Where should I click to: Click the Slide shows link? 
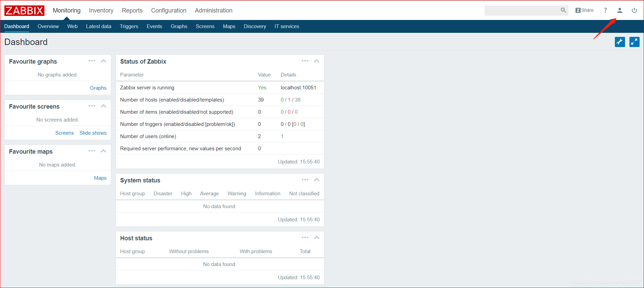(93, 133)
